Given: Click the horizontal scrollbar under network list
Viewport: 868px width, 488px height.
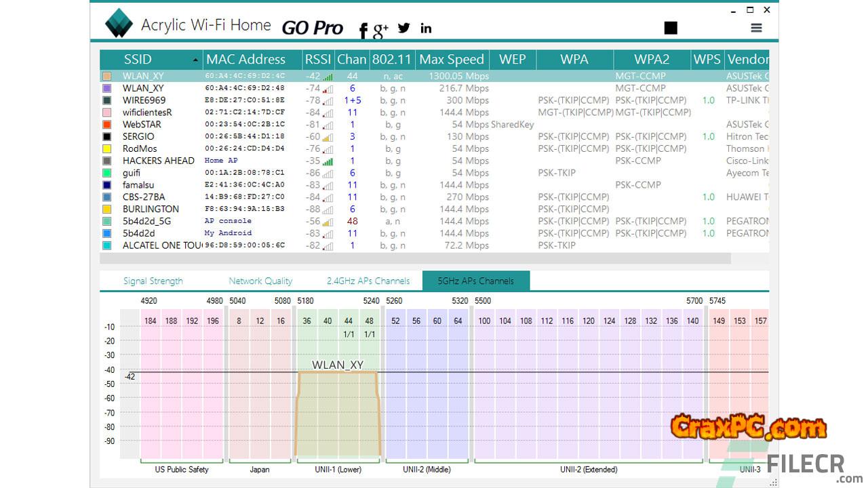Looking at the screenshot, I should point(415,259).
